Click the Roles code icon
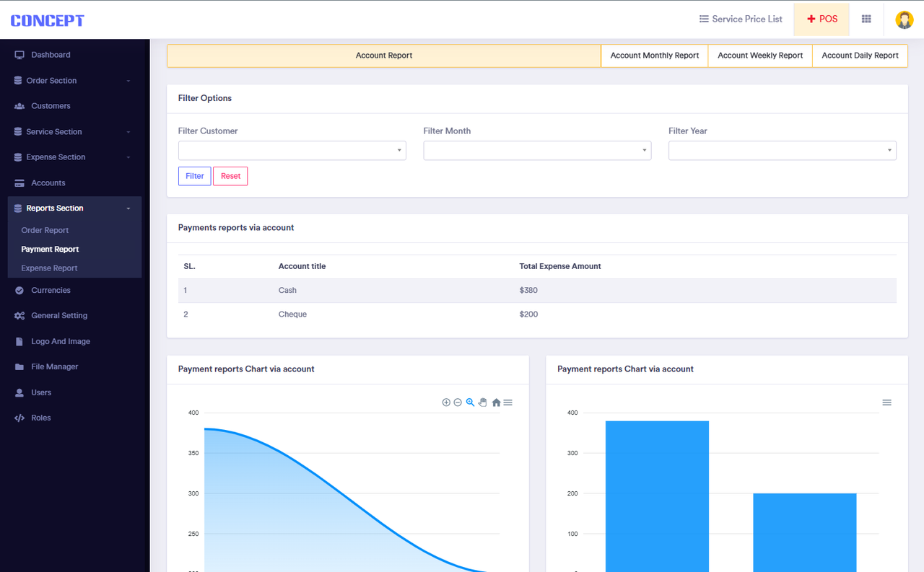The height and width of the screenshot is (572, 924). tap(19, 418)
